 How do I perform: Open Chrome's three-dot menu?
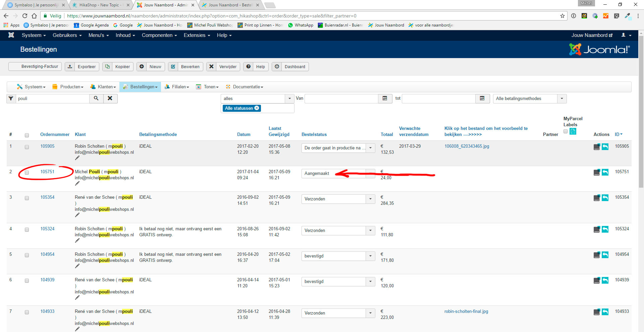coord(638,16)
